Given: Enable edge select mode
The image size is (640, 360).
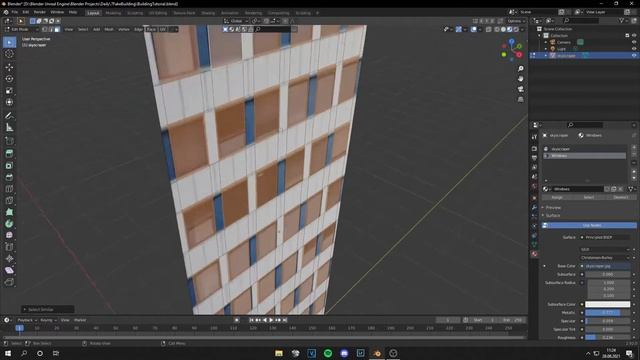Looking at the screenshot, I should point(51,29).
